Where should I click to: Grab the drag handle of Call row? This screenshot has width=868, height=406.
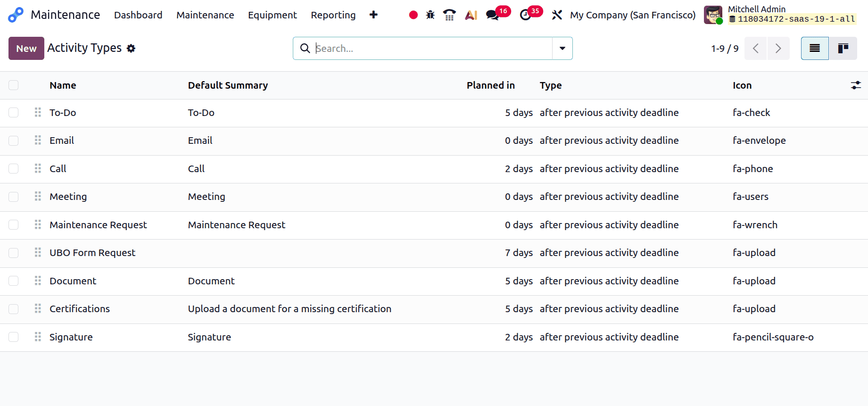point(38,168)
